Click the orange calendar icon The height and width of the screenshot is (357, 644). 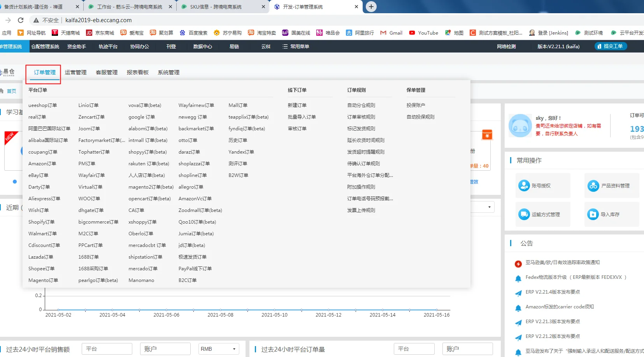[x=487, y=135]
